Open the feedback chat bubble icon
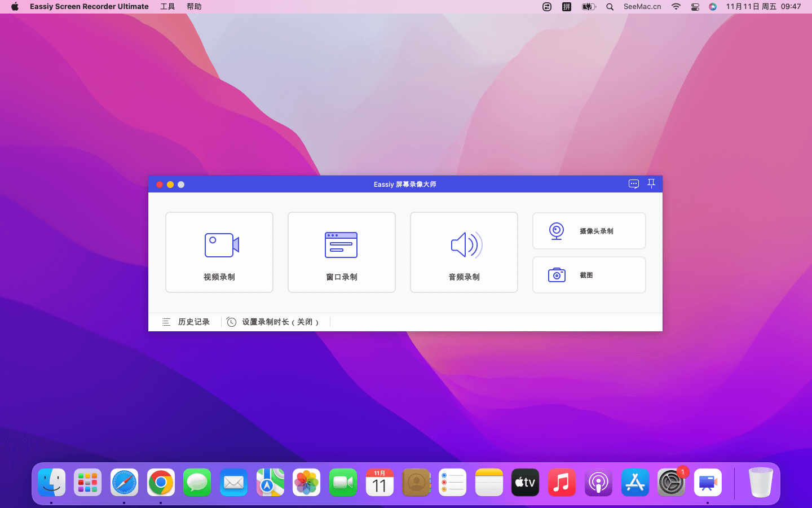 coord(634,184)
